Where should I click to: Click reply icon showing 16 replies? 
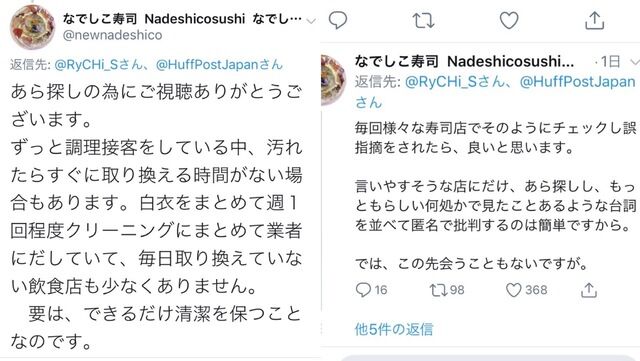(363, 290)
